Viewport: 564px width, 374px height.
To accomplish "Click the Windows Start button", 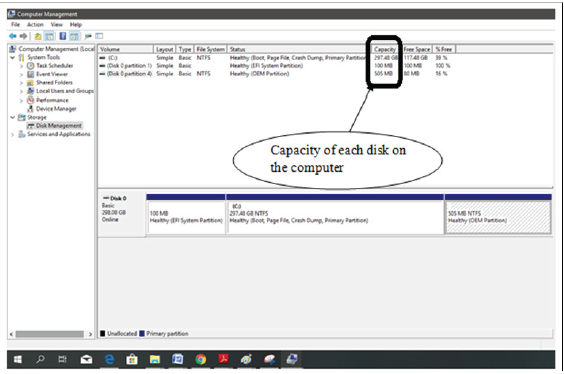I will [17, 359].
